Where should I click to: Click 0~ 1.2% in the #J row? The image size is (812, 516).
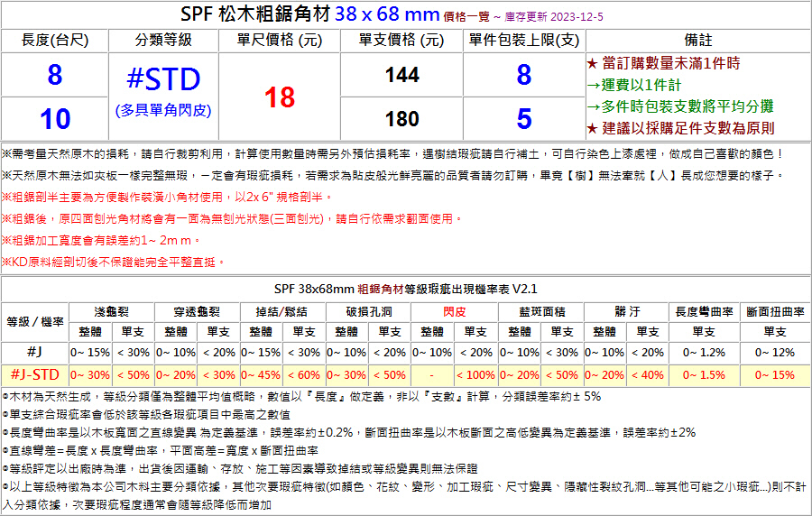(x=704, y=353)
